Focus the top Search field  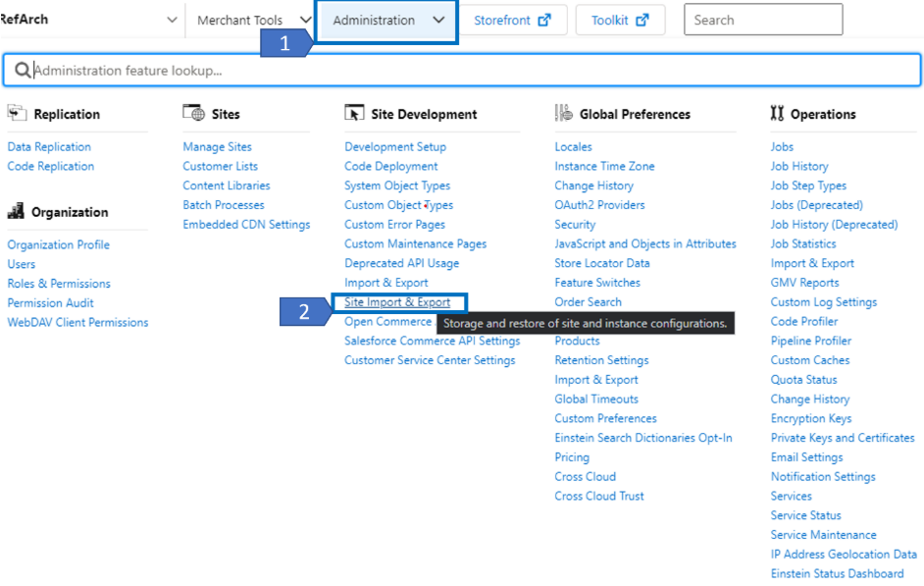[763, 20]
